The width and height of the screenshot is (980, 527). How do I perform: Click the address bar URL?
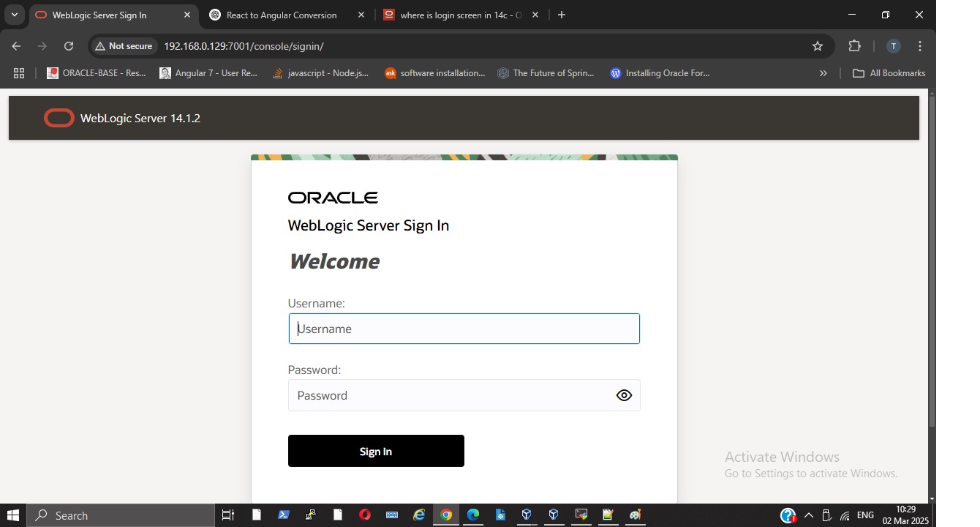[244, 46]
